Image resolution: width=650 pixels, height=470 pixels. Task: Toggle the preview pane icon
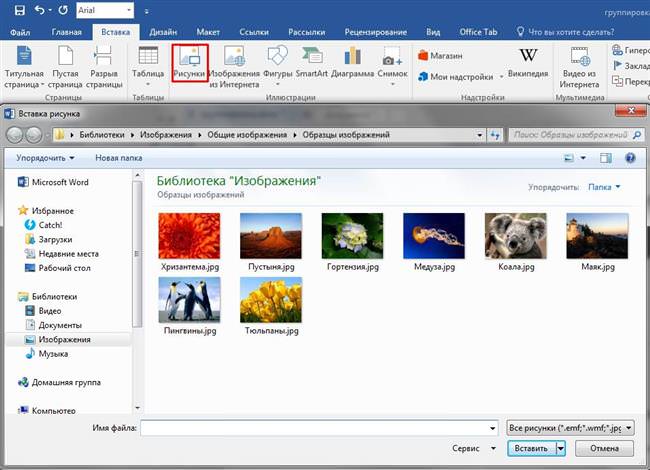pos(606,158)
